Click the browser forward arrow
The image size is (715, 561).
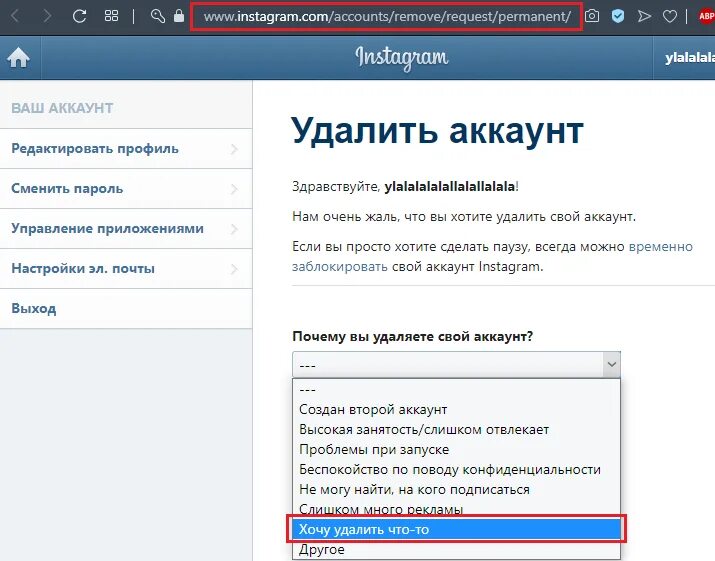tap(47, 16)
